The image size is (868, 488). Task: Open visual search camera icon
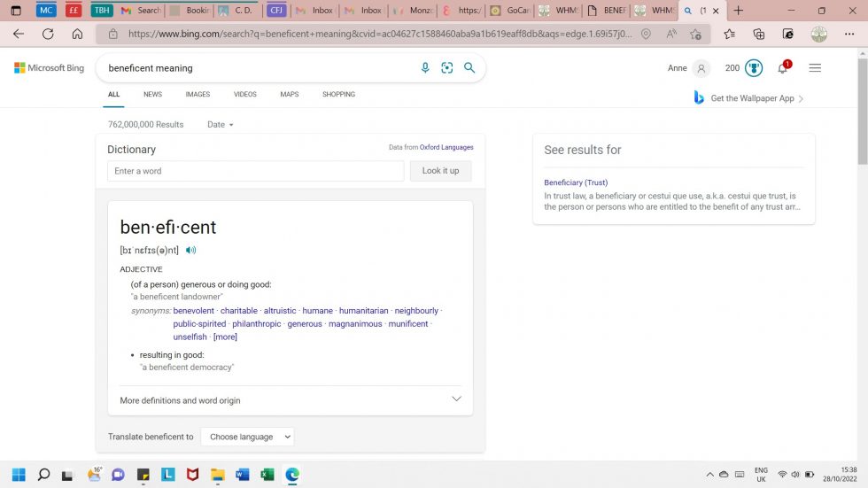[447, 68]
